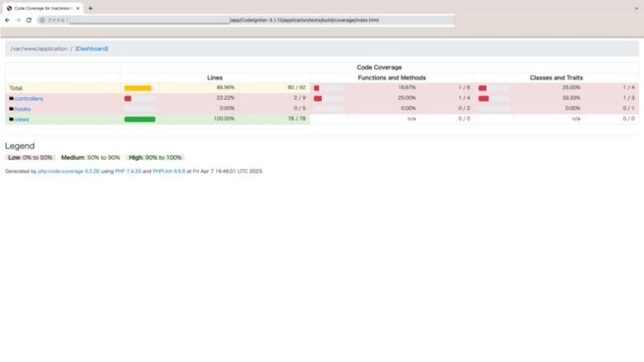Click the file info icon in address bar

(42, 20)
